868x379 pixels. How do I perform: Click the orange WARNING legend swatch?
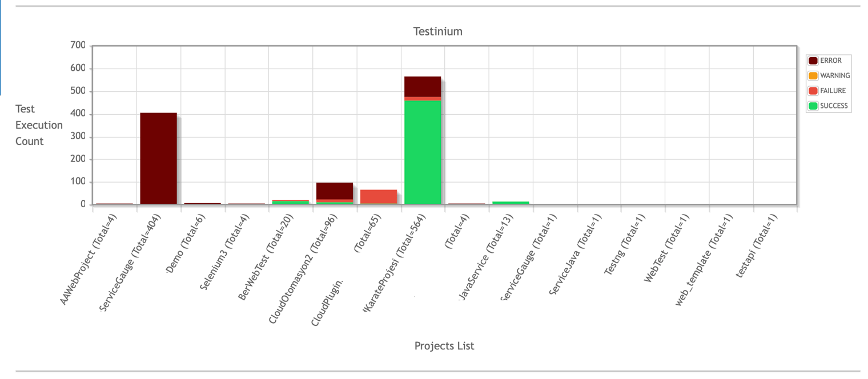813,76
